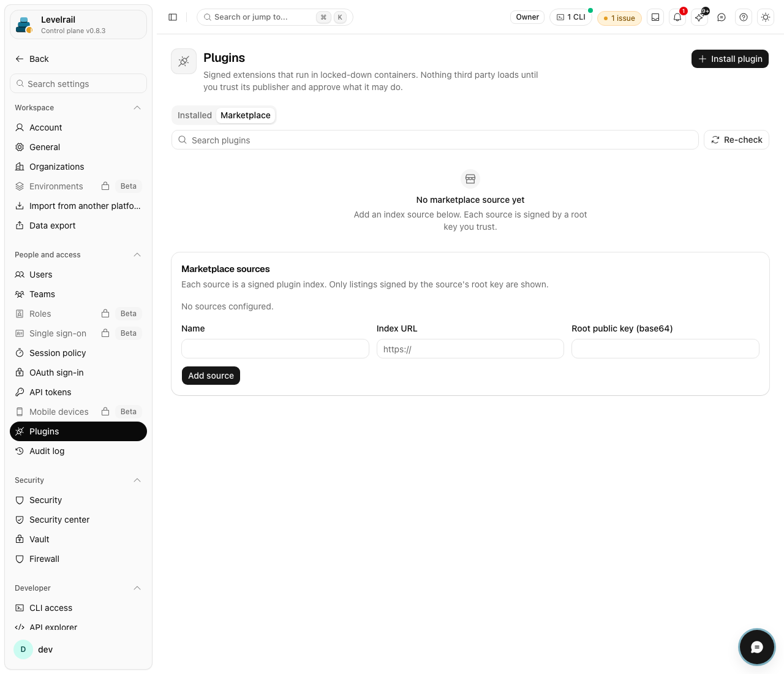The image size is (784, 674).
Task: Toggle light theme sun icon
Action: (766, 17)
